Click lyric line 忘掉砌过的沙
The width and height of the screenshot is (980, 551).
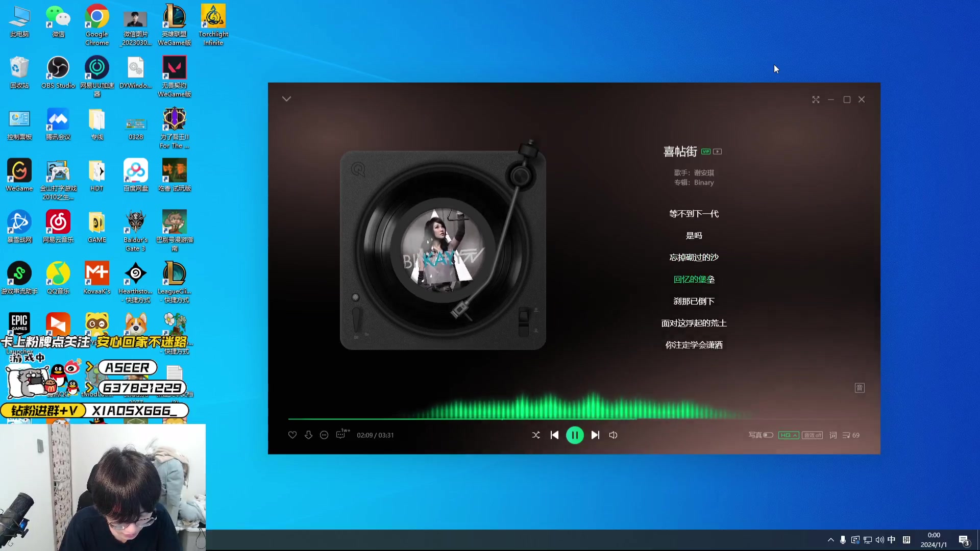pyautogui.click(x=694, y=258)
